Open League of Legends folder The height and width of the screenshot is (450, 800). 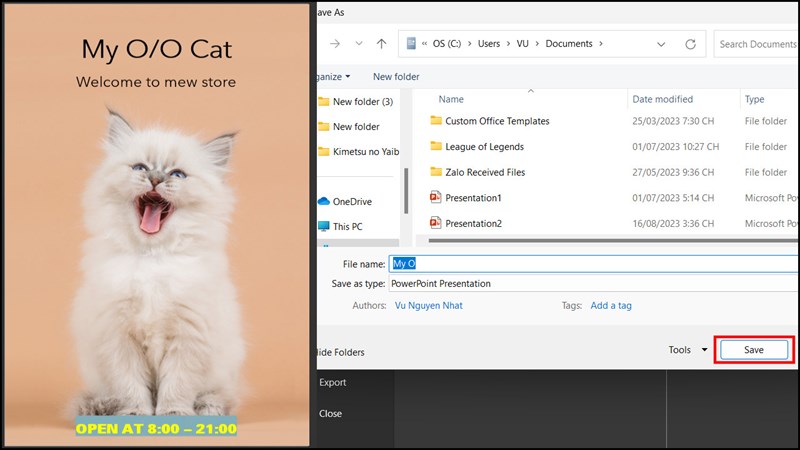(x=484, y=146)
